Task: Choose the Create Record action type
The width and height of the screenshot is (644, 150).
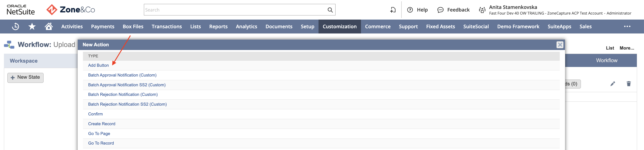Action: coord(101,124)
